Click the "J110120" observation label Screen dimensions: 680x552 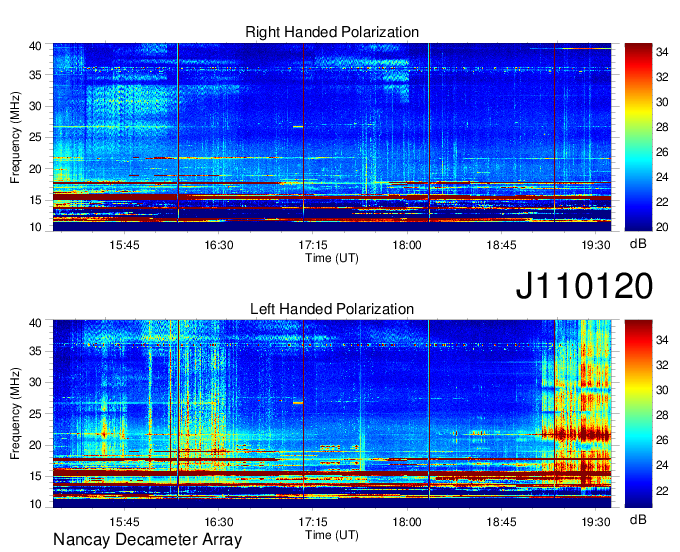tap(584, 286)
